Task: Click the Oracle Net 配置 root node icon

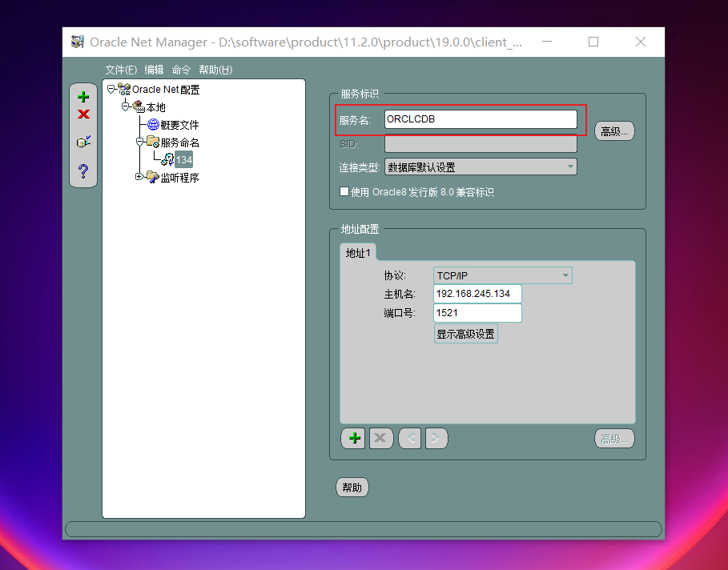Action: (x=124, y=89)
